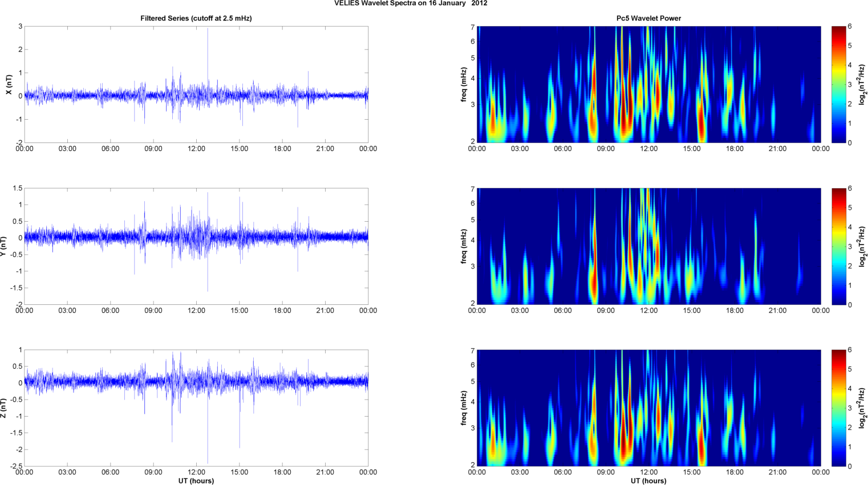Click the freq (mHz) label of middle spectrogram
Image resolution: width=868 pixels, height=485 pixels.
pyautogui.click(x=464, y=246)
